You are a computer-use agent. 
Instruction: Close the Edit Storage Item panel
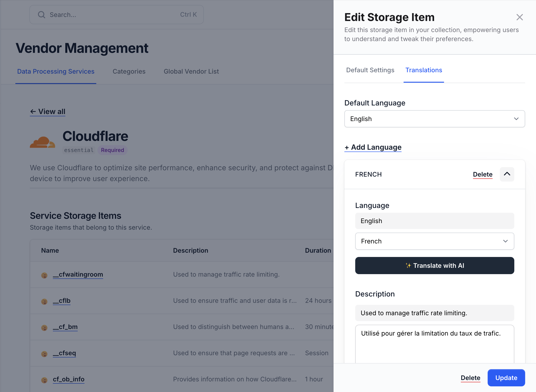click(x=520, y=17)
